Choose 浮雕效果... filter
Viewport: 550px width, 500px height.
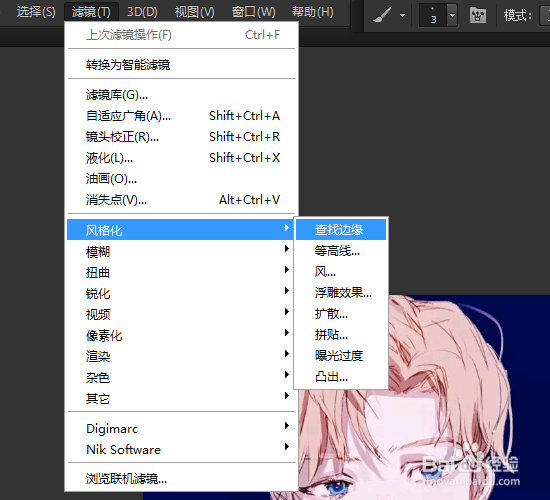pos(341,293)
